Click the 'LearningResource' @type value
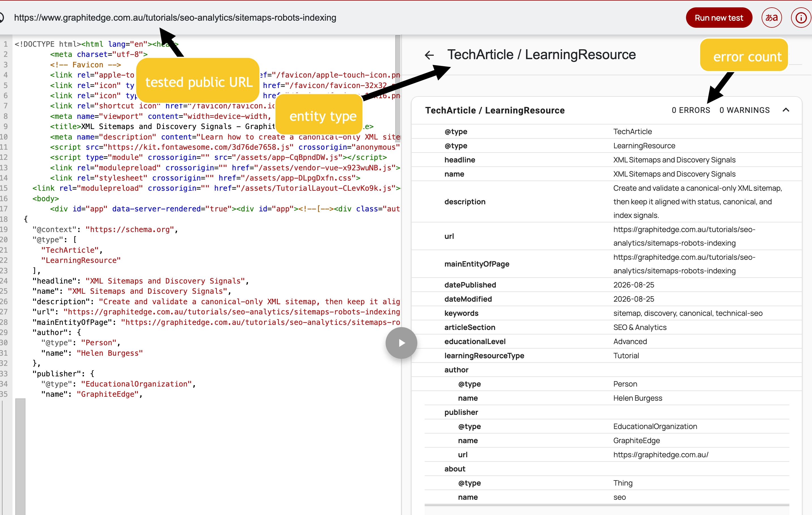 644,146
